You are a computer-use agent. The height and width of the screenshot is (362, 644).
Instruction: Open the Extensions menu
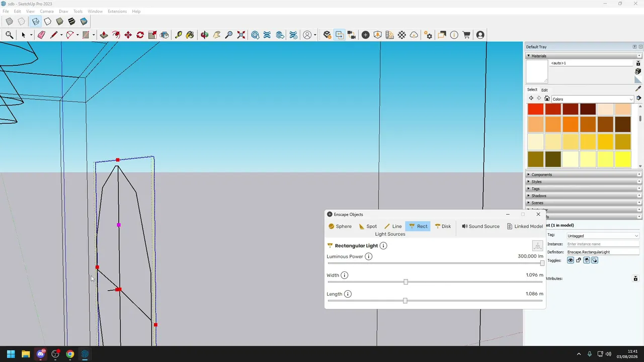pos(117,11)
